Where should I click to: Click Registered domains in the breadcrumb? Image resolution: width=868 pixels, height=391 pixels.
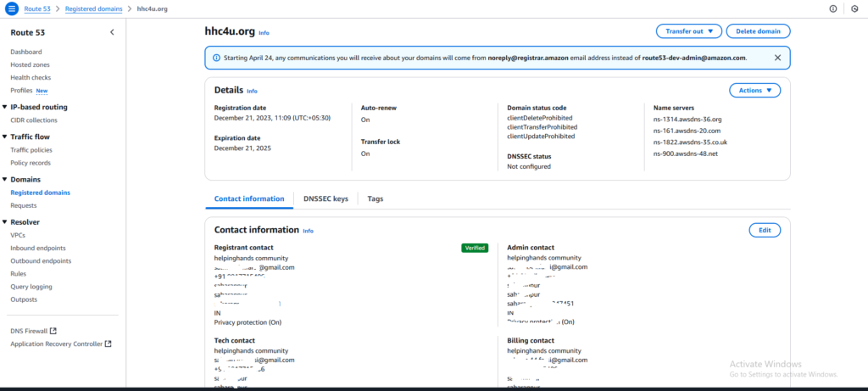point(93,8)
